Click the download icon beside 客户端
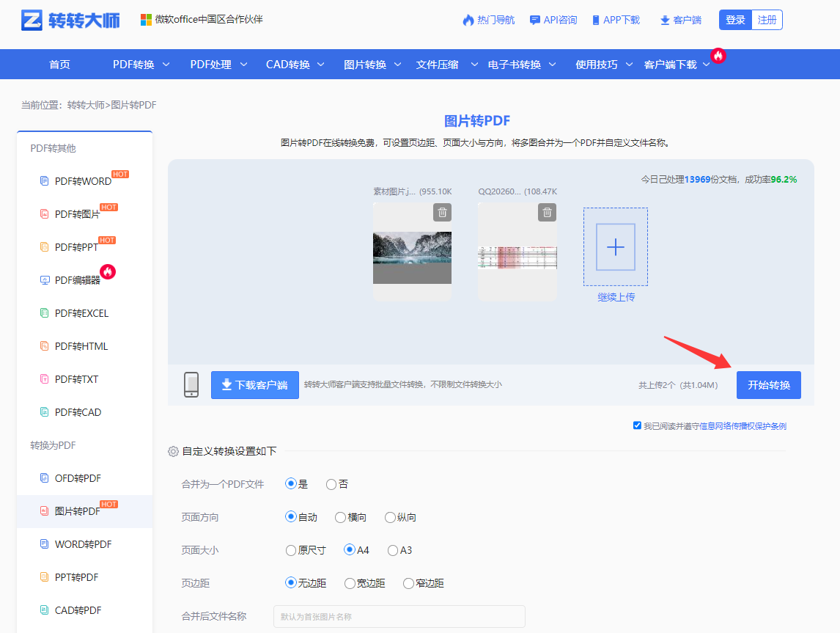The image size is (840, 633). pyautogui.click(x=665, y=21)
